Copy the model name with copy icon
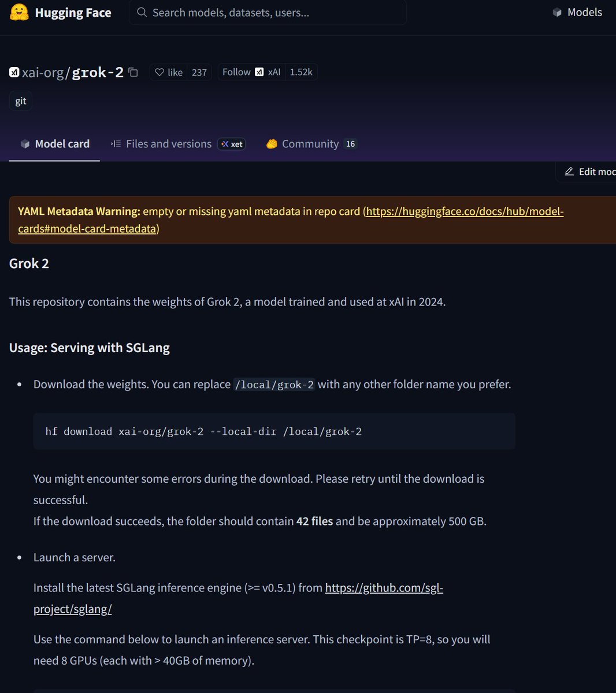This screenshot has height=693, width=616. 133,72
